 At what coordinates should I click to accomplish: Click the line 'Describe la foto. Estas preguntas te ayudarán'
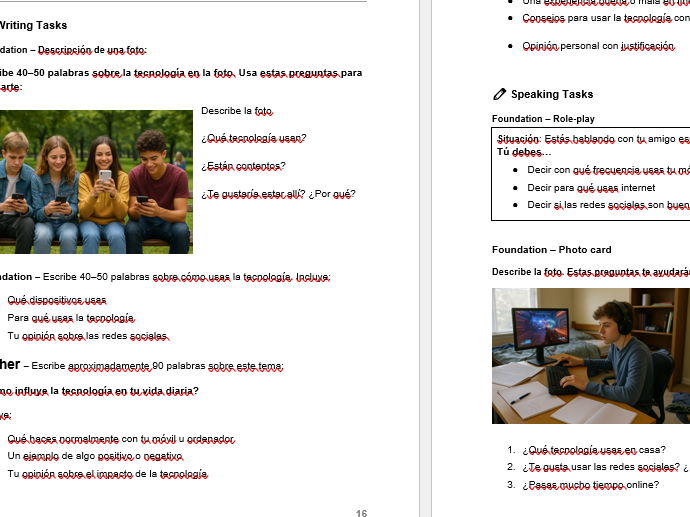tap(591, 272)
